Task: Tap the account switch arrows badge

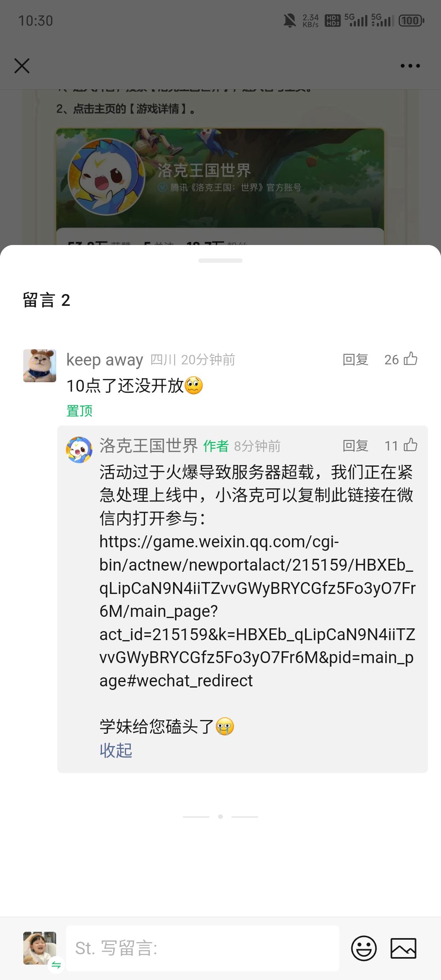Action: (x=56, y=965)
